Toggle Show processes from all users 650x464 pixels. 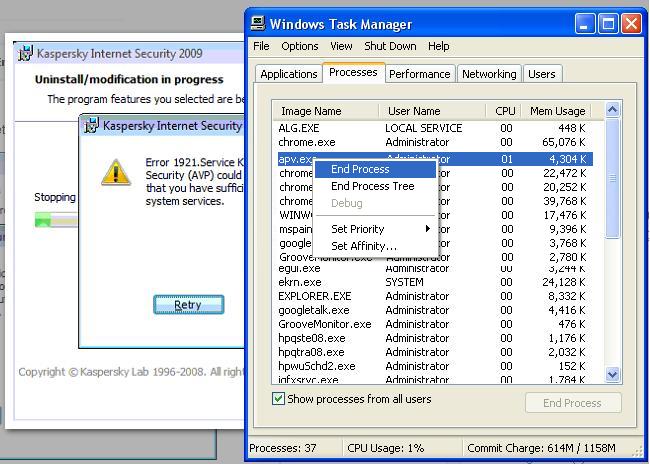coord(279,399)
